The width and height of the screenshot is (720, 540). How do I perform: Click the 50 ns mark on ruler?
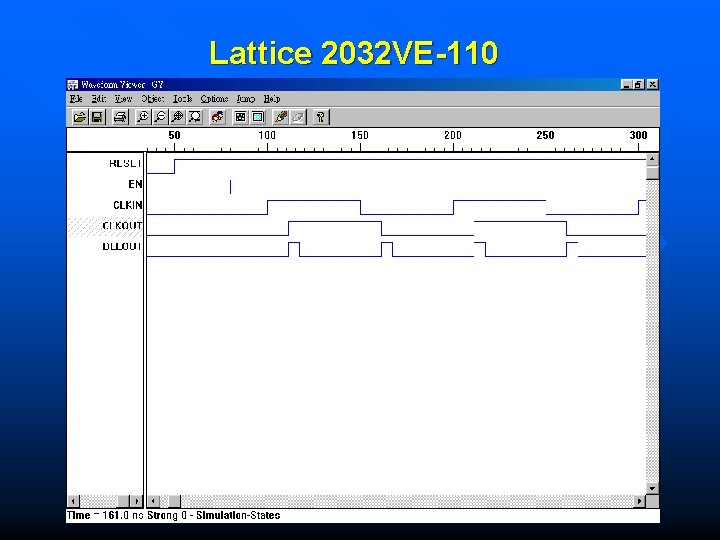point(174,135)
